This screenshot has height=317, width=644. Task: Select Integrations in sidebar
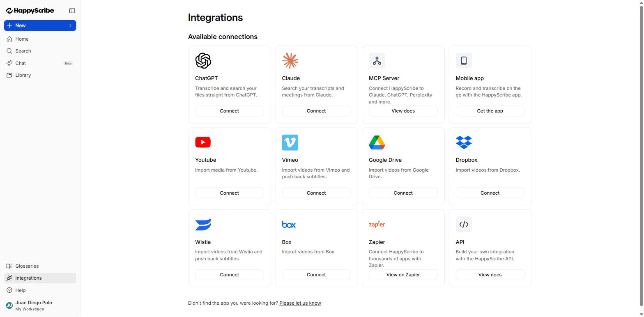40,278
